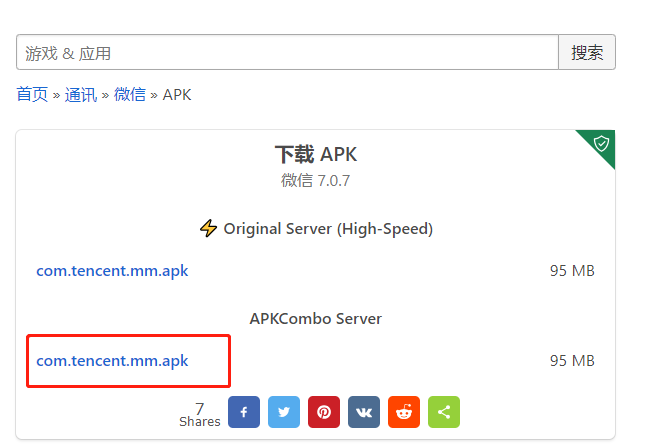Click the 微信 7.0.7 version text
653x447 pixels.
(316, 181)
